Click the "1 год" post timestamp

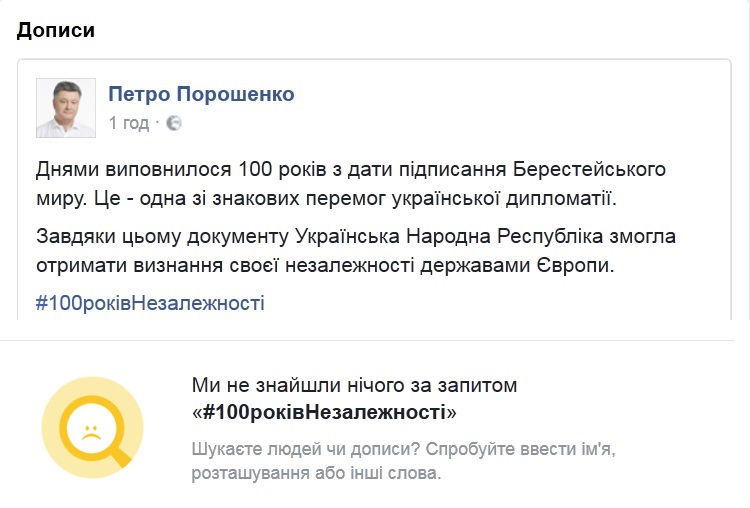[127, 123]
